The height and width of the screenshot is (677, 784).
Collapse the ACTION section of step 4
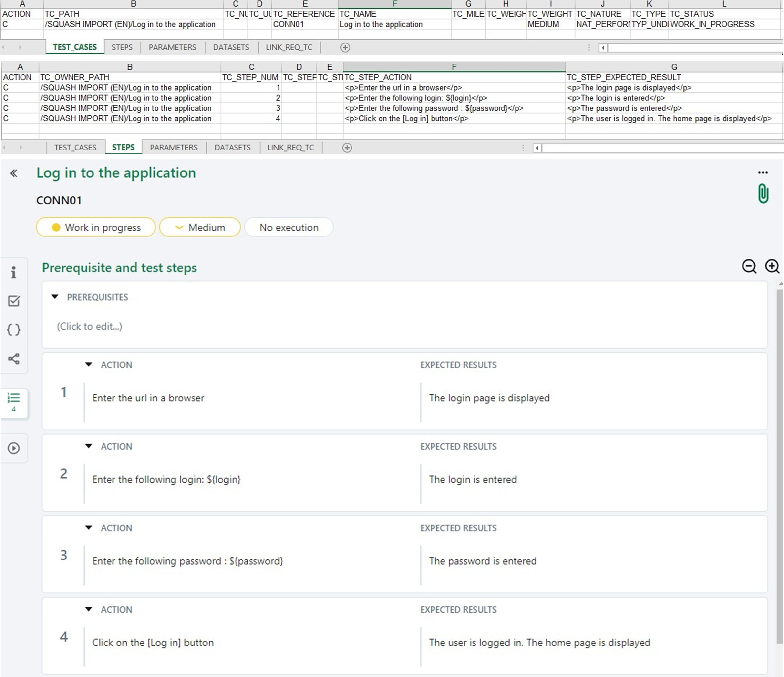point(88,609)
